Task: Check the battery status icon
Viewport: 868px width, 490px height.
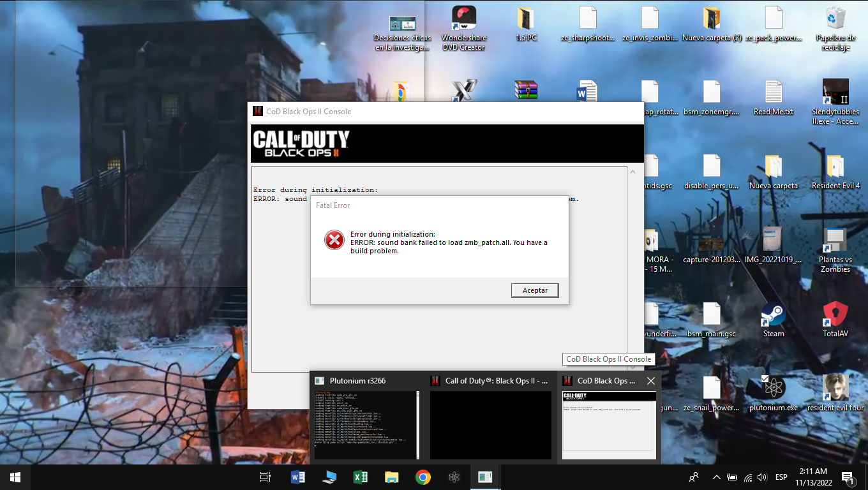Action: coord(732,477)
